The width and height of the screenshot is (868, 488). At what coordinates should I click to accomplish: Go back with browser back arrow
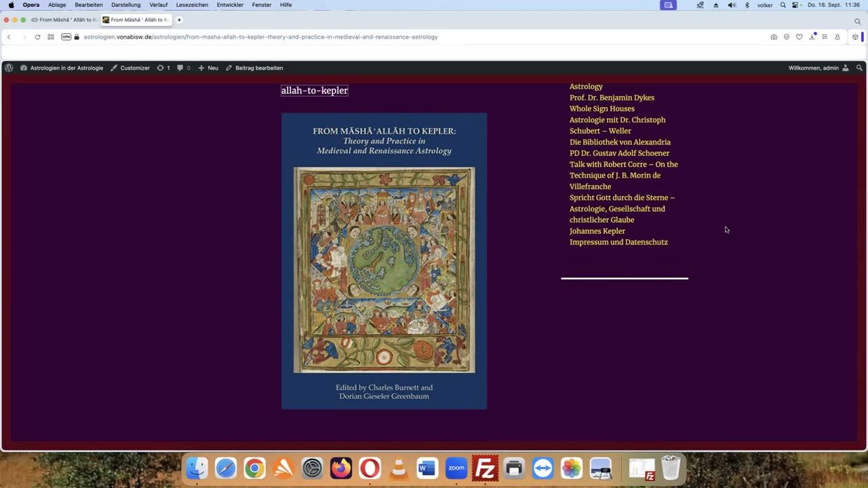pyautogui.click(x=9, y=37)
